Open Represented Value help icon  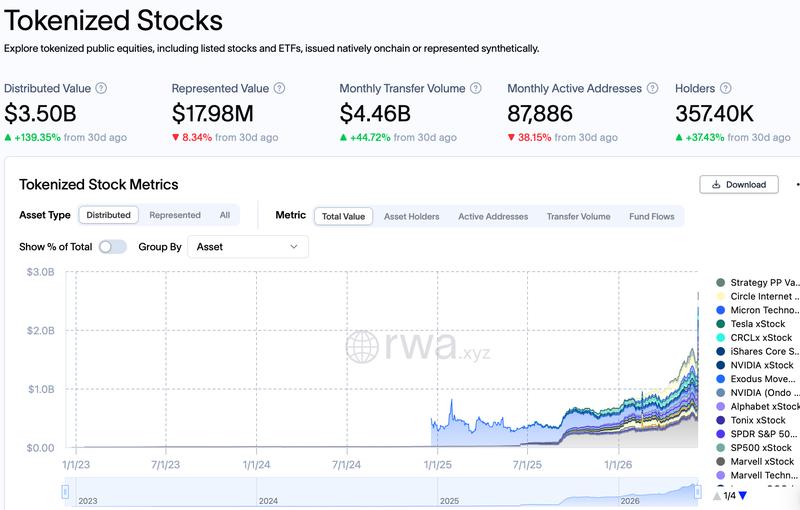280,88
